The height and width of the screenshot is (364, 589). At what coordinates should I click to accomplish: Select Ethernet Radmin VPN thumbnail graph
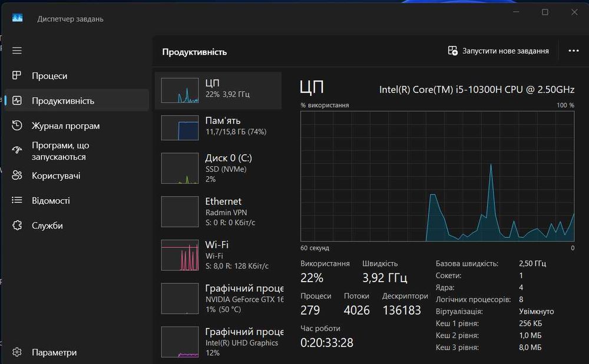[x=180, y=211]
